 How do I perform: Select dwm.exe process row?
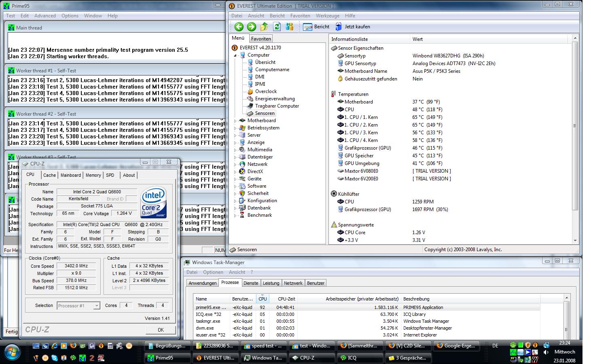pos(367,328)
